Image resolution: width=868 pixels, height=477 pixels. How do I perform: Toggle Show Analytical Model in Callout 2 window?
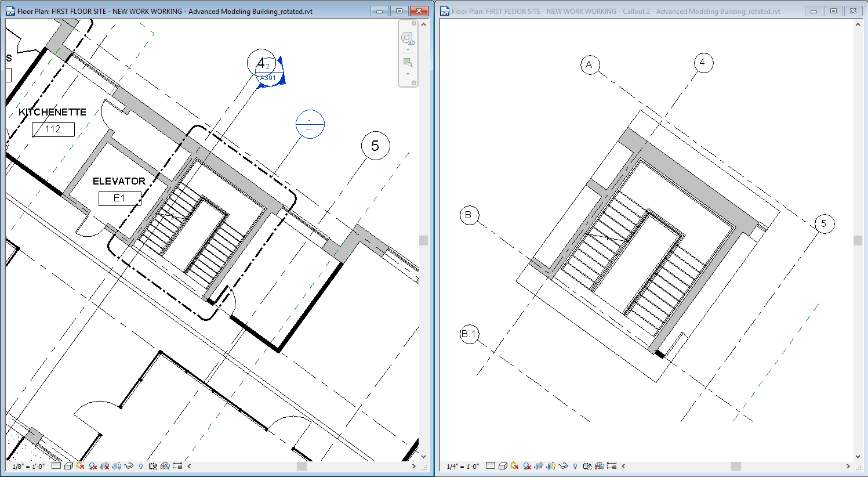click(x=599, y=466)
